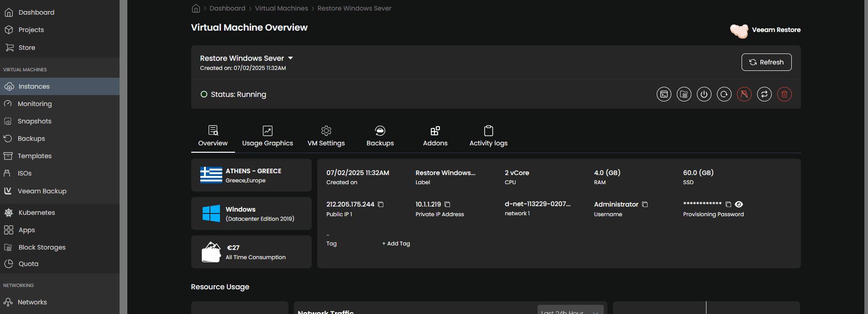Open the VM Settings tab
868x314 pixels.
(326, 137)
